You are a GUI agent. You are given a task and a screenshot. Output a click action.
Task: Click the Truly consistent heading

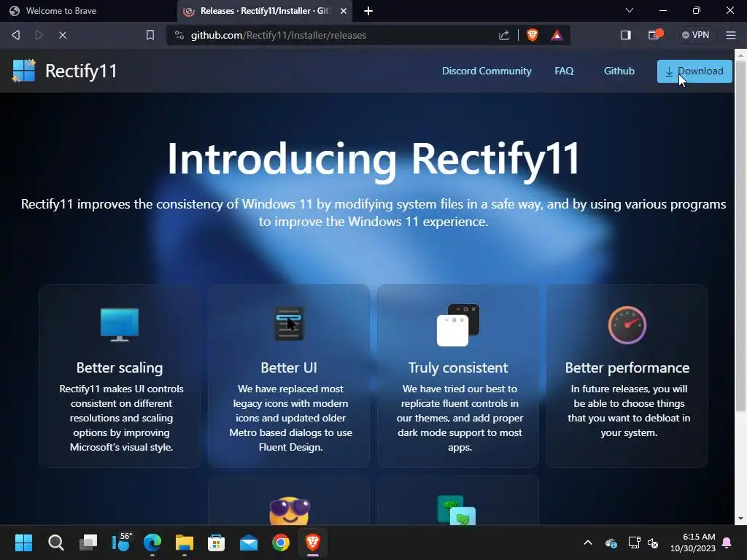click(458, 367)
